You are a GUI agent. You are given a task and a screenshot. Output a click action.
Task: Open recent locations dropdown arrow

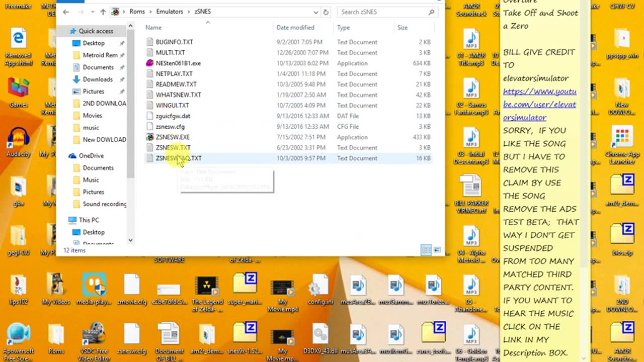[93, 12]
